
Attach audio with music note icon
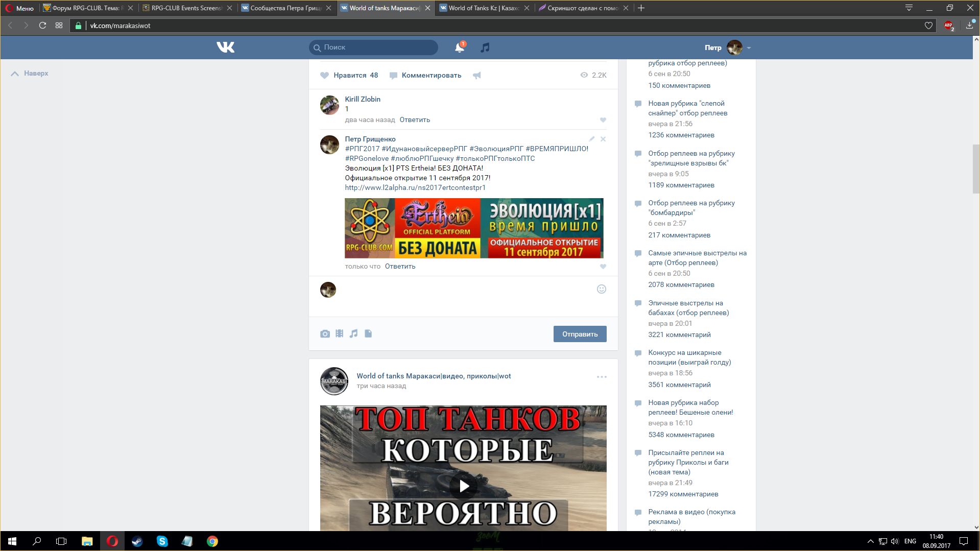tap(353, 334)
